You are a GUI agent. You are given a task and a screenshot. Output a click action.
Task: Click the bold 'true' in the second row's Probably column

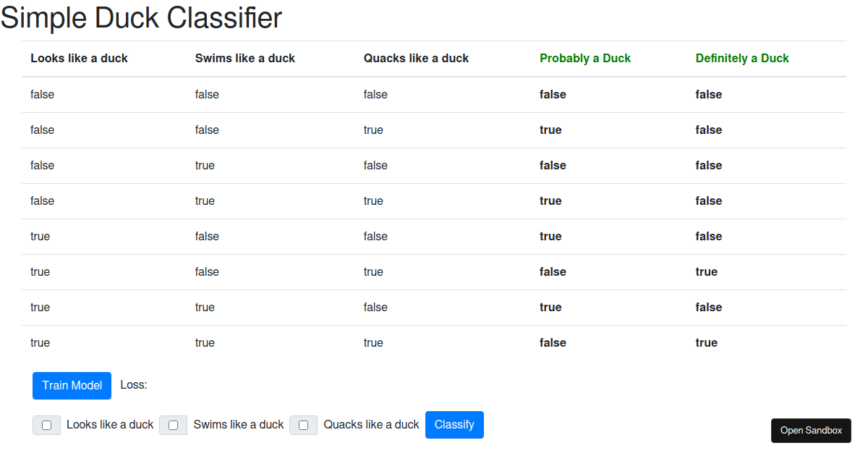pyautogui.click(x=550, y=130)
